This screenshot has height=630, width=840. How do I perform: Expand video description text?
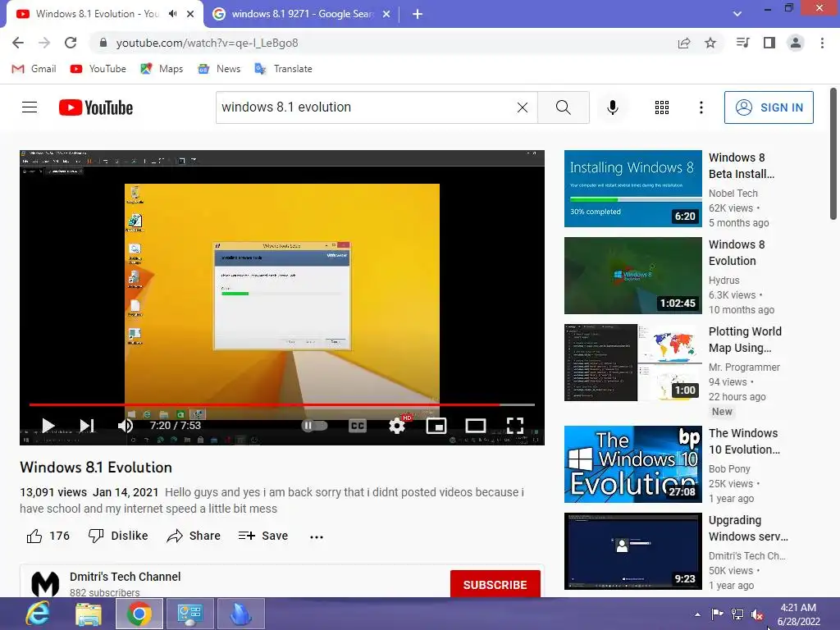tap(272, 500)
